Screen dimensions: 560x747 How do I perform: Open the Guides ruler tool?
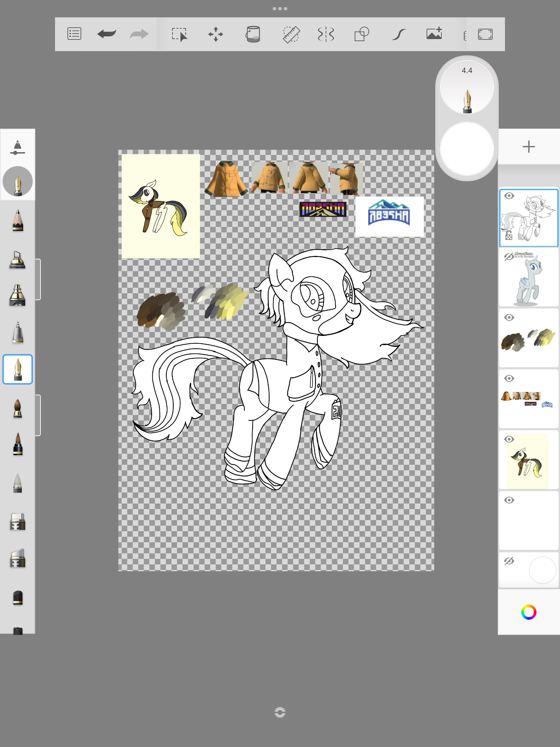coord(291,34)
